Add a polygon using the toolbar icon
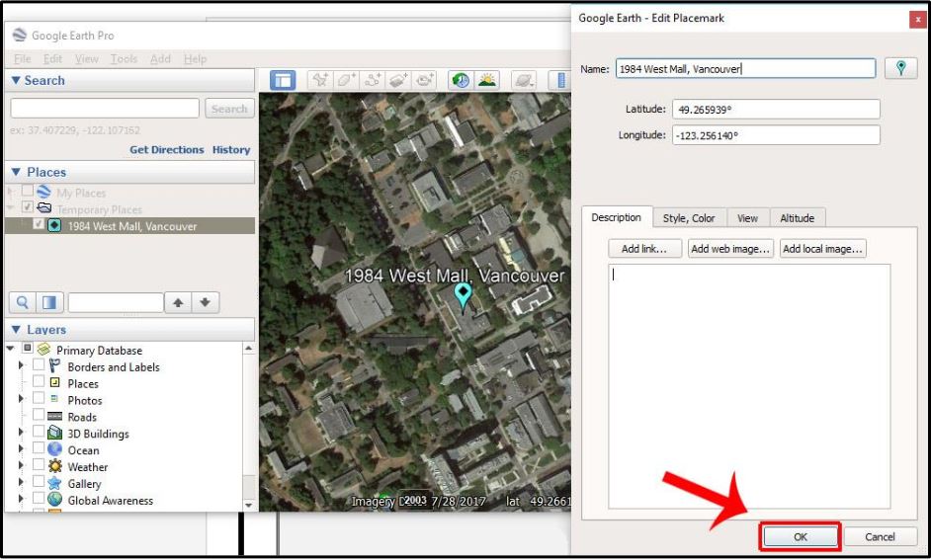 pos(346,80)
